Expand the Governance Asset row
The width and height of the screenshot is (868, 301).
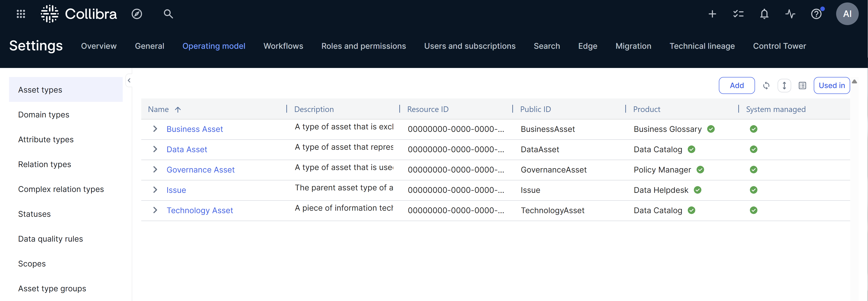(x=155, y=170)
